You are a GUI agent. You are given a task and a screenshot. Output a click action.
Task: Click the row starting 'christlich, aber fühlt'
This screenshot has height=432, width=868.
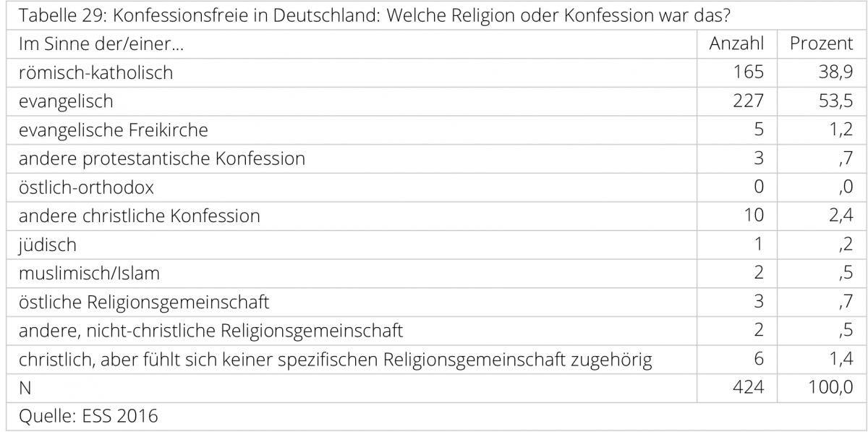[x=335, y=360]
